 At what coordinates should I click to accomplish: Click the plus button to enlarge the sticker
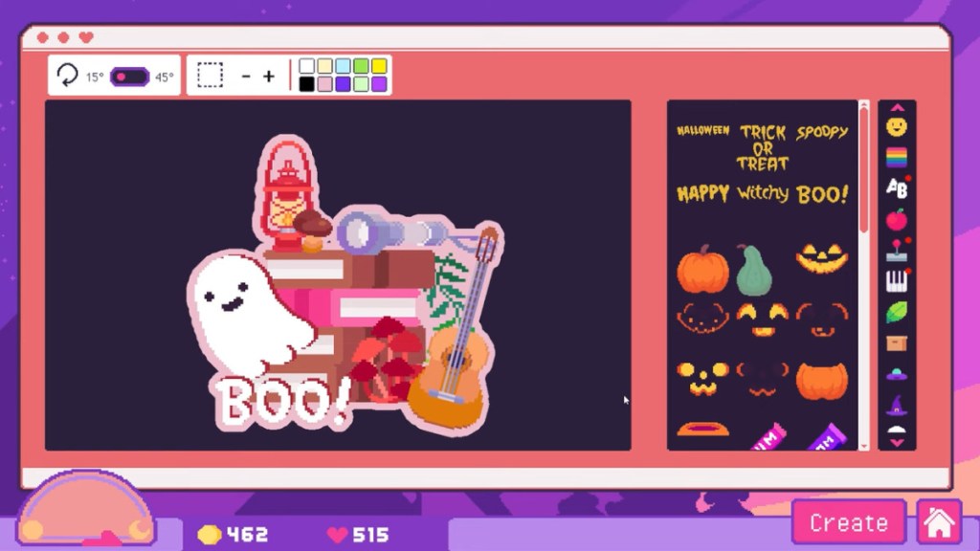click(269, 77)
